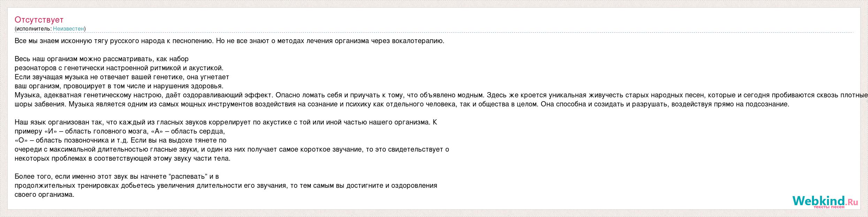Click the line starting with продолжительных тренировках
868x217 pixels.
pos(226,185)
